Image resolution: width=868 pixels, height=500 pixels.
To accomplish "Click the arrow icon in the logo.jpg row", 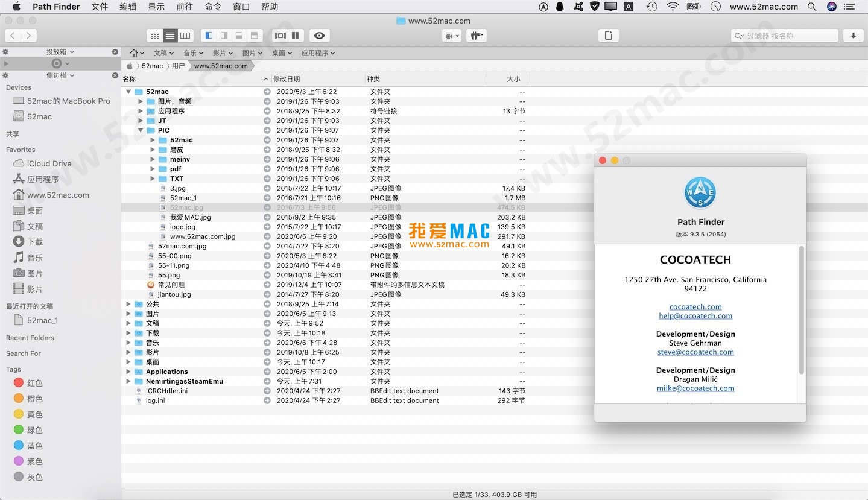I will [x=267, y=227].
